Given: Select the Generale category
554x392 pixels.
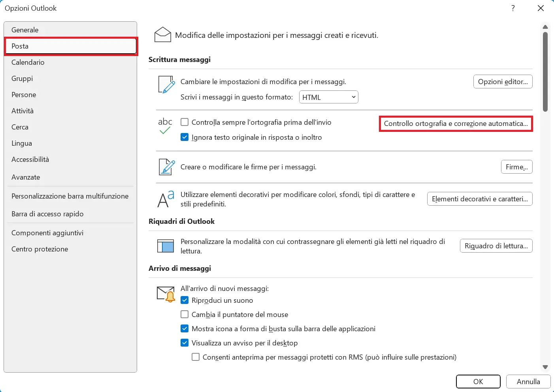Looking at the screenshot, I should [x=70, y=30].
